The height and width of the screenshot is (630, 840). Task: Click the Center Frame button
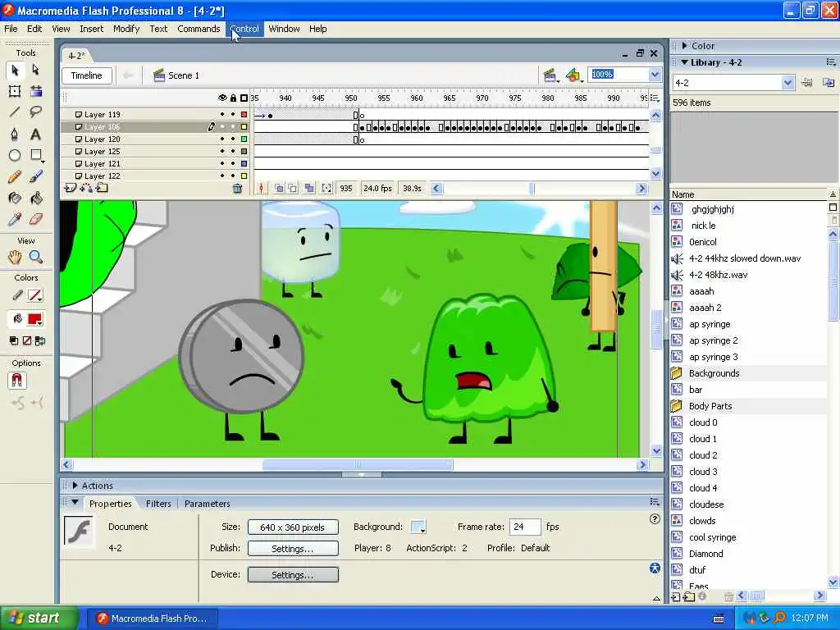[x=261, y=188]
